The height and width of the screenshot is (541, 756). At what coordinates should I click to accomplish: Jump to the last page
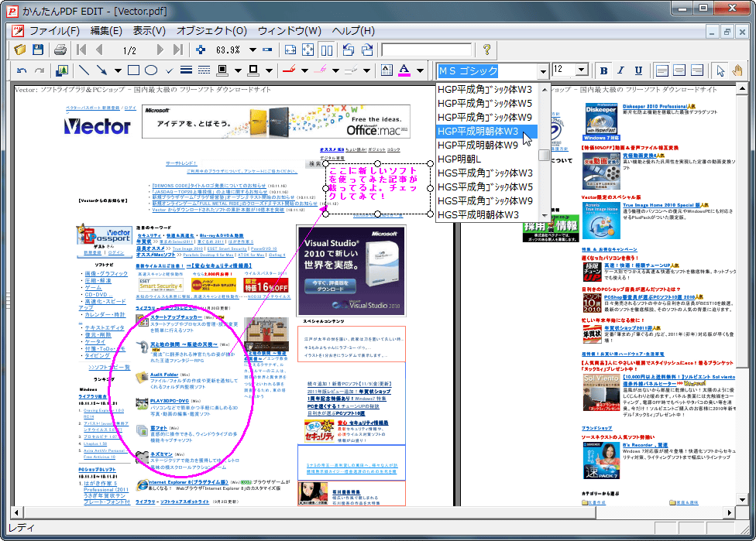[178, 50]
